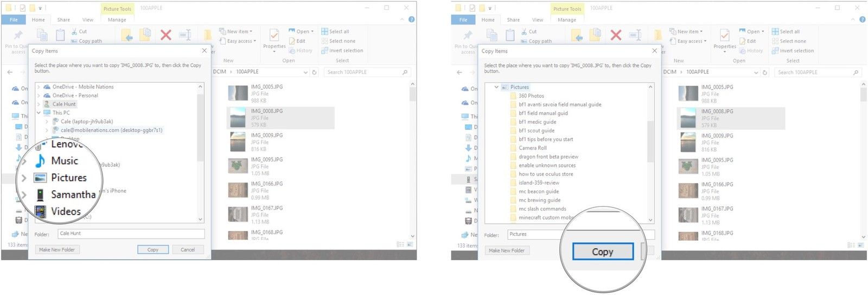Switch to the View tab in right window
The width and height of the screenshot is (868, 295).
coord(537,20)
